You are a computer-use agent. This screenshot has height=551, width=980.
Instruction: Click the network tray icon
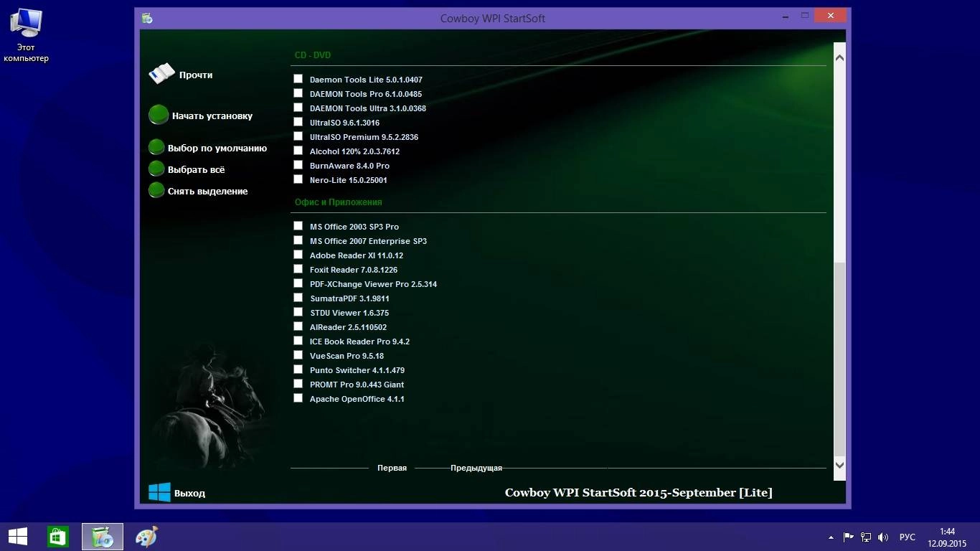[x=866, y=537]
